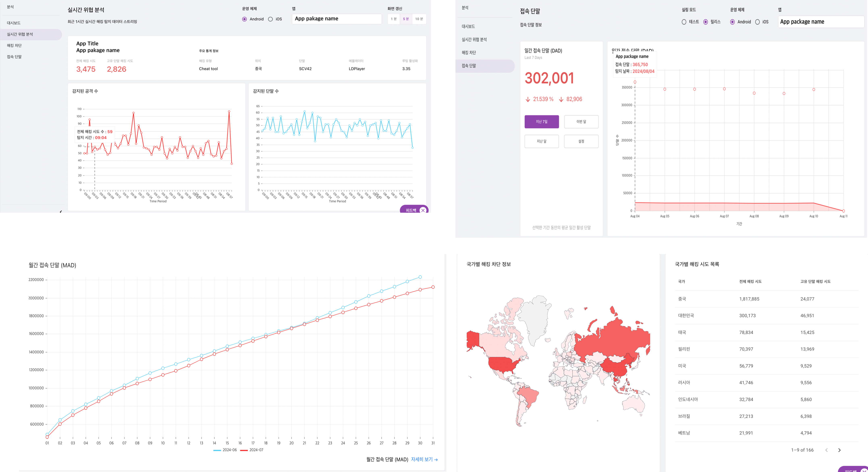Viewport: 868px width, 472px height.
Task: Select the 베트남 table row
Action: click(x=767, y=433)
